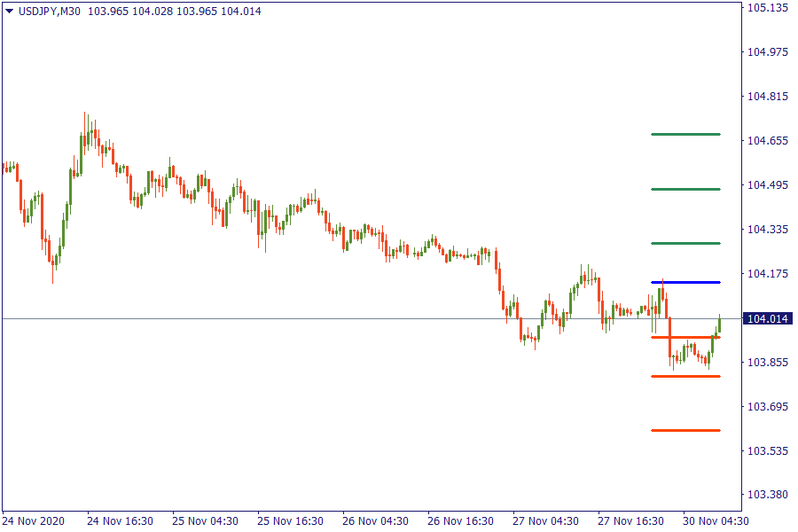The image size is (798, 532).
Task: Click the 30 Nov 04:30 time label
Action: coord(716,520)
